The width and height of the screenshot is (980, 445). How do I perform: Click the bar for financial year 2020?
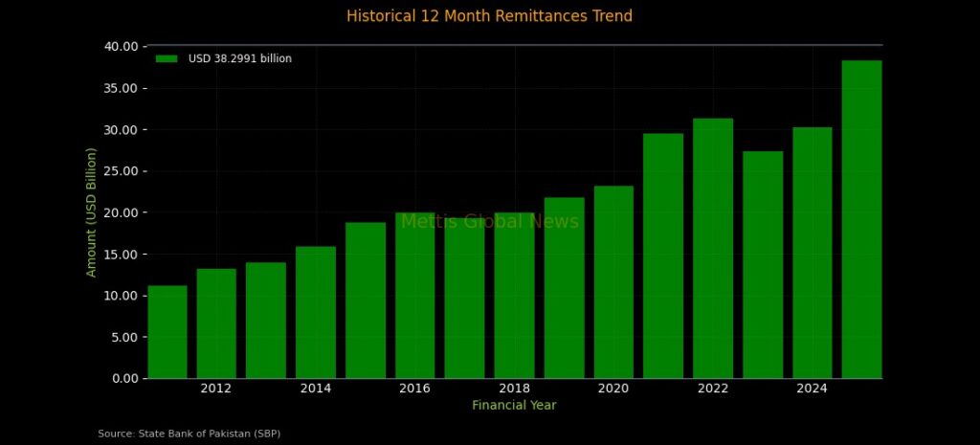coord(613,281)
